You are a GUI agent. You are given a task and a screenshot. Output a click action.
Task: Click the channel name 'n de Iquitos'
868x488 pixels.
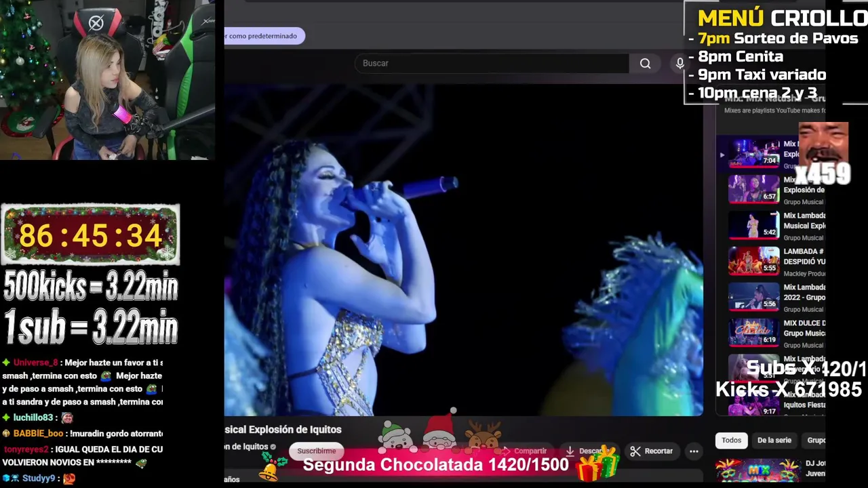coord(246,447)
